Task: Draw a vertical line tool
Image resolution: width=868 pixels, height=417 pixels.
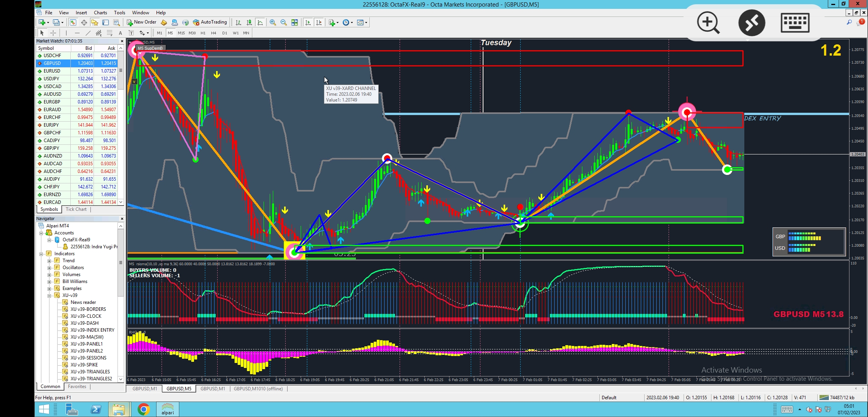Action: coord(66,33)
